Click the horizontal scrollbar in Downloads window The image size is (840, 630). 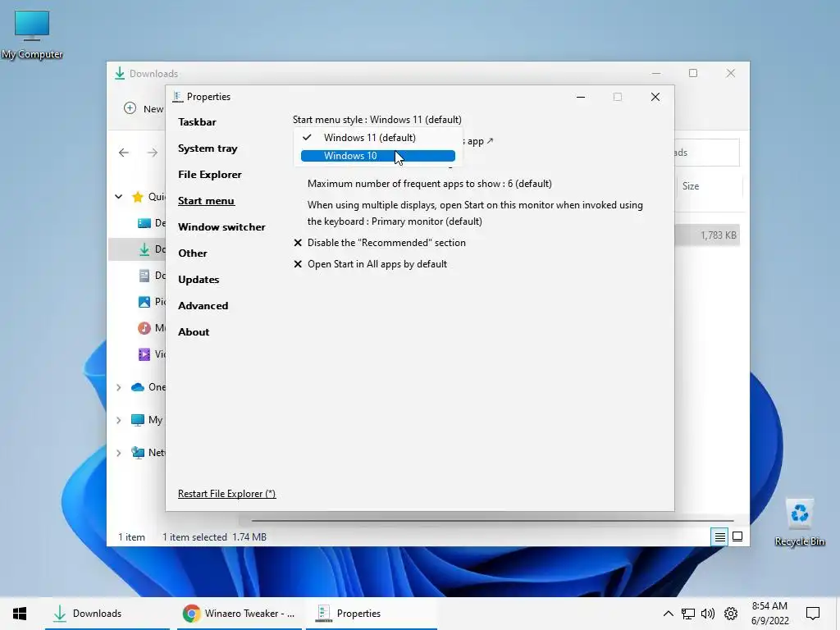[x=492, y=520]
